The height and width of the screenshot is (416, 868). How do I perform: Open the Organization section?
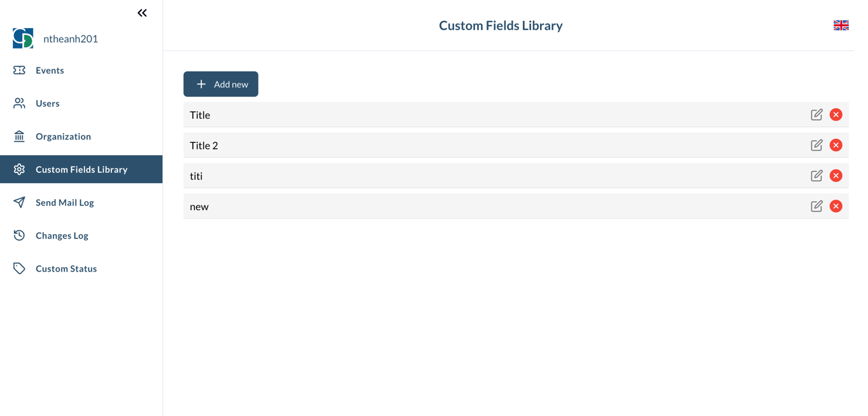pyautogui.click(x=63, y=136)
